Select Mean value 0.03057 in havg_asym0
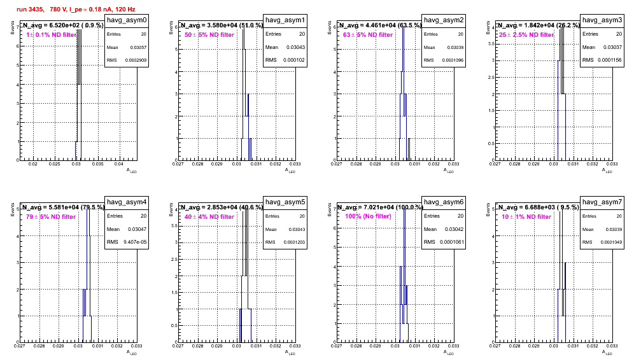This screenshot has width=634, height=364. tap(138, 47)
